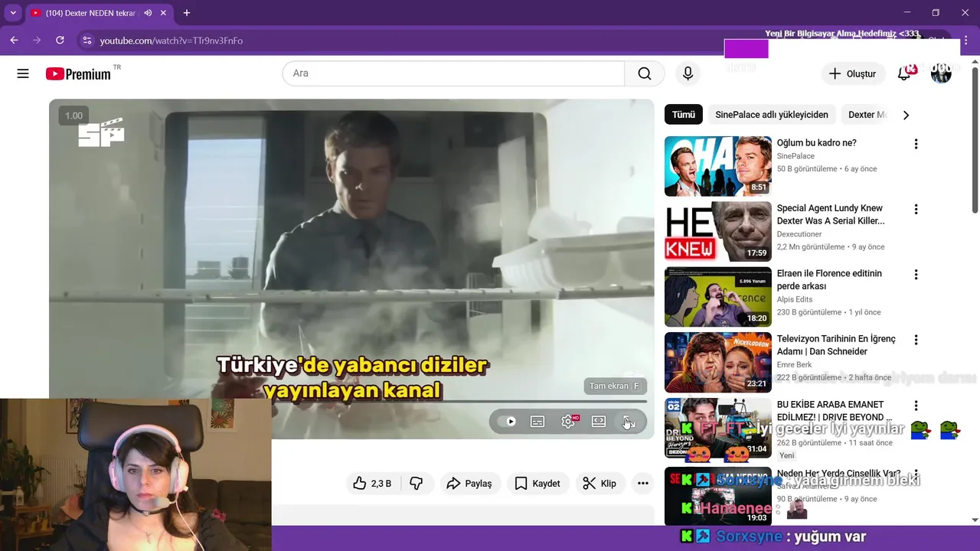Like the video with 2,3 B likes
Viewport: 980px width, 551px height.
372,484
